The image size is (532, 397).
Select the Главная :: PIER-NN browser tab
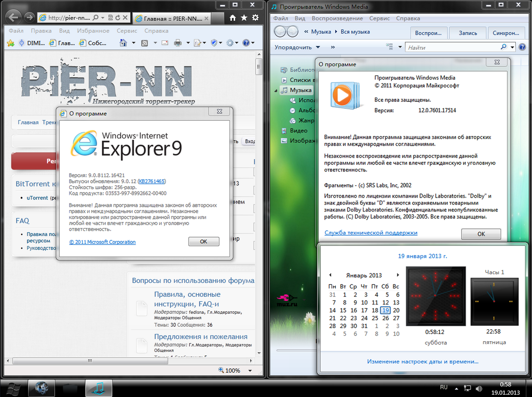(171, 18)
